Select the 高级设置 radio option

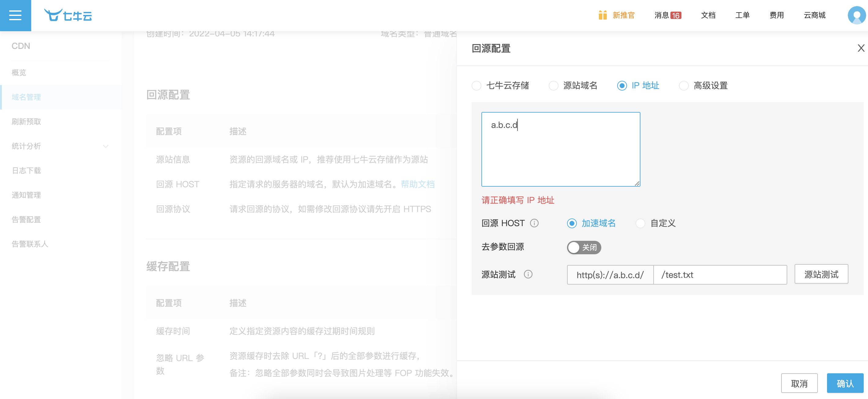click(683, 86)
